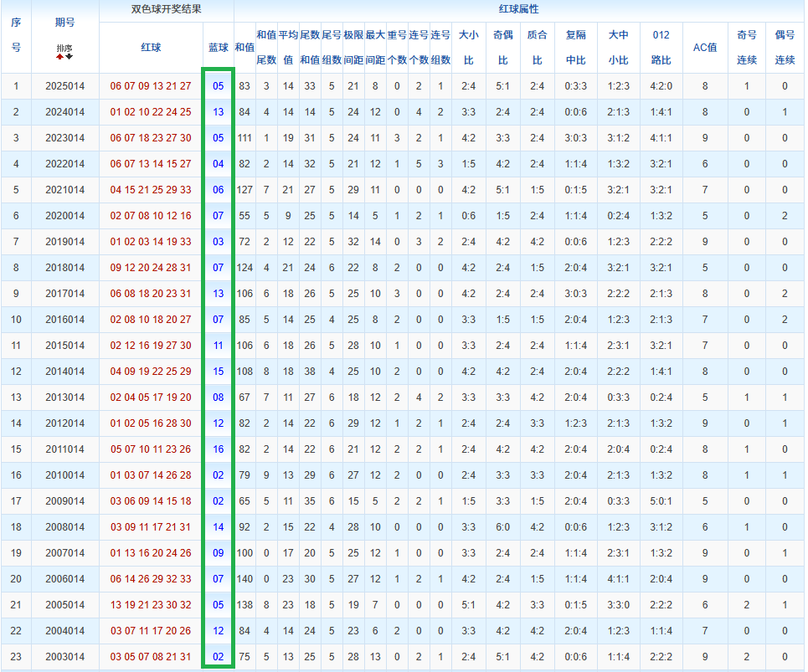Screen dimensions: 808x672
Task: Click the 奇偶比 column header
Action: point(502,48)
